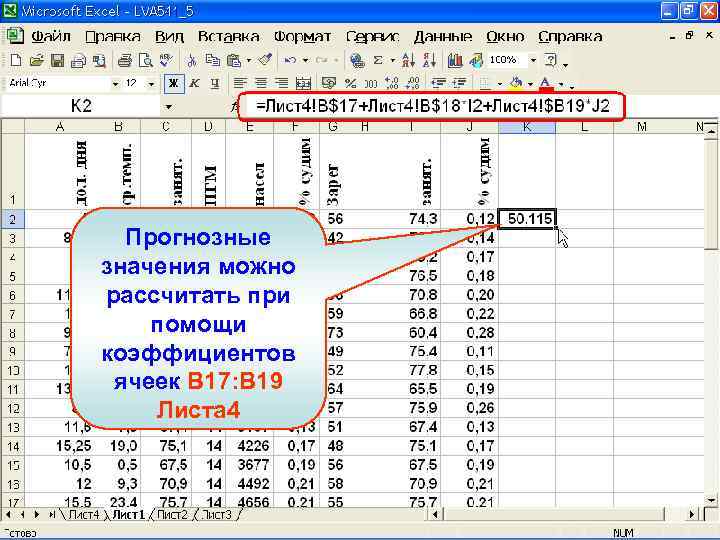
Task: Click the Сервис menu
Action: pyautogui.click(x=372, y=37)
